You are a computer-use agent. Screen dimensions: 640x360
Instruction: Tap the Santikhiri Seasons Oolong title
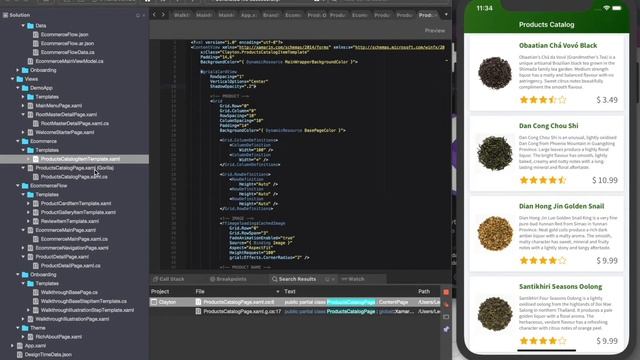560,287
